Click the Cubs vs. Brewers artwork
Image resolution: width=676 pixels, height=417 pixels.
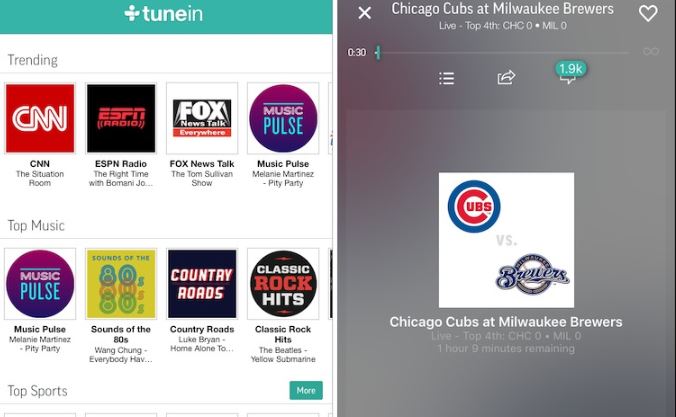[x=506, y=240]
